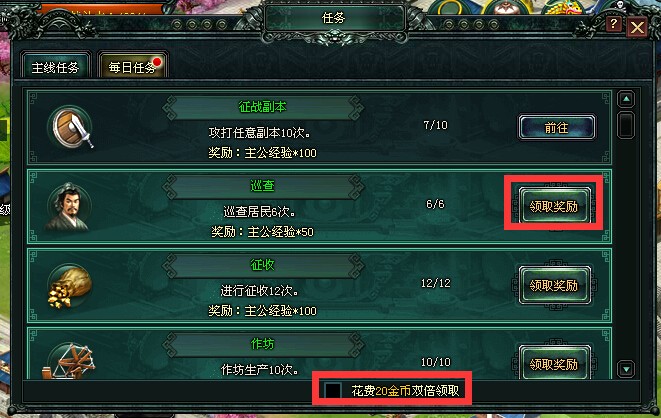Click the dragon icon at top right
This screenshot has height=418, width=661.
(567, 7)
